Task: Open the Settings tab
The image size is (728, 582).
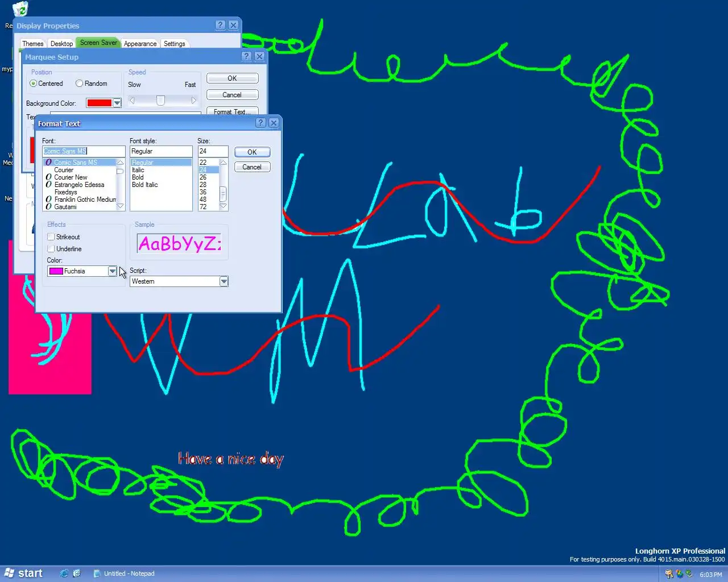Action: [174, 44]
